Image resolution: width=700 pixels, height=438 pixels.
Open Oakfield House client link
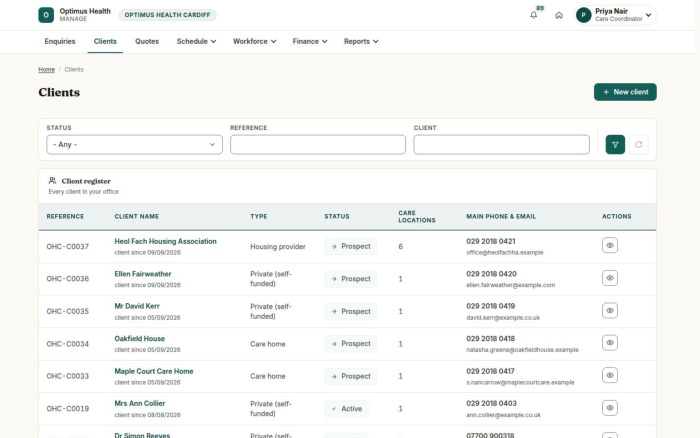point(140,338)
